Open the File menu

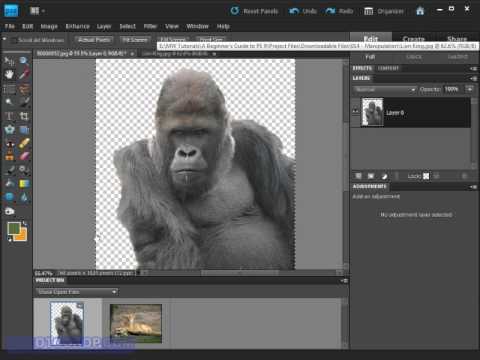tap(10, 26)
